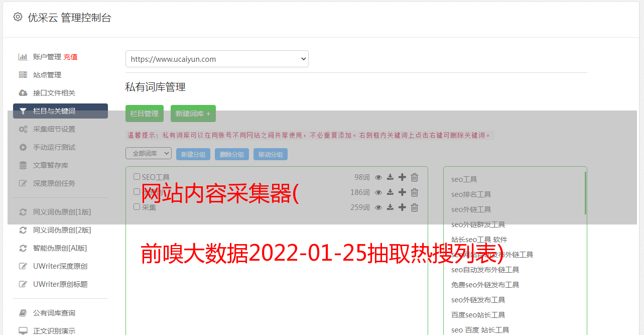Click the keyword 站长seo工具 软件
Screen dimensions: 644x335
(479, 240)
